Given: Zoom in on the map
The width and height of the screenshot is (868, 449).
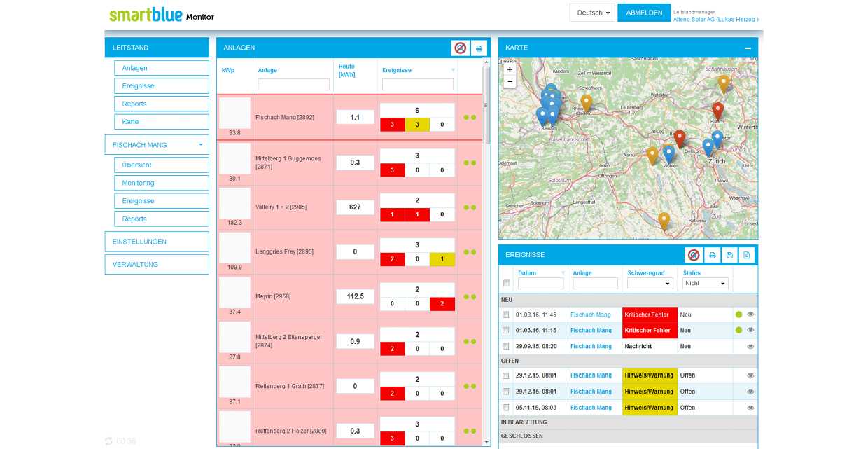Looking at the screenshot, I should (x=510, y=69).
